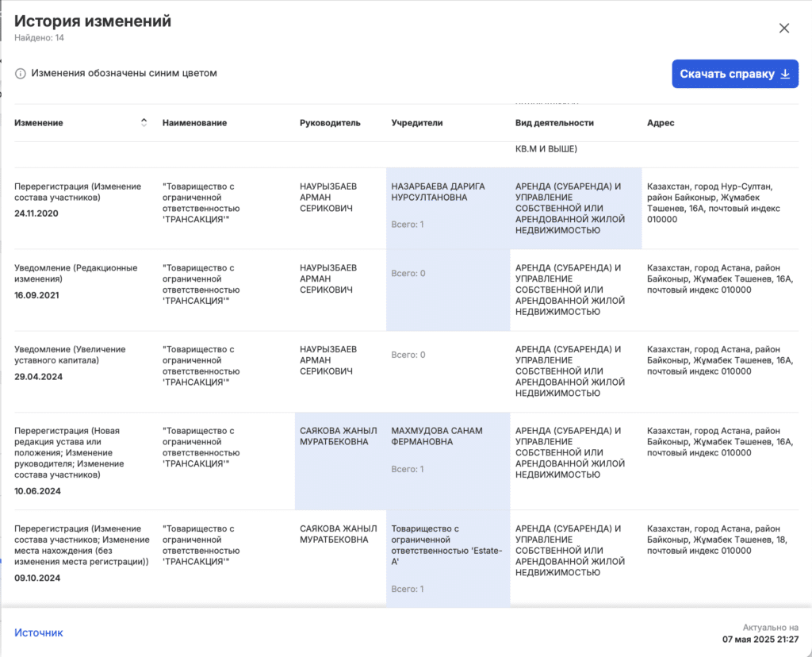Click Перерегистрация (Изменение состава участников) from 24.11.2020
This screenshot has width=812, height=657.
[x=78, y=192]
